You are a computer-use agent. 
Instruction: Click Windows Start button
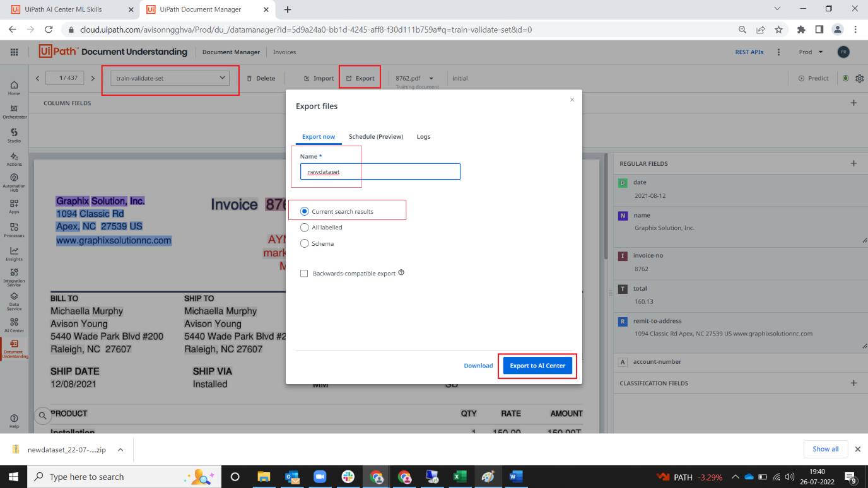coord(12,477)
